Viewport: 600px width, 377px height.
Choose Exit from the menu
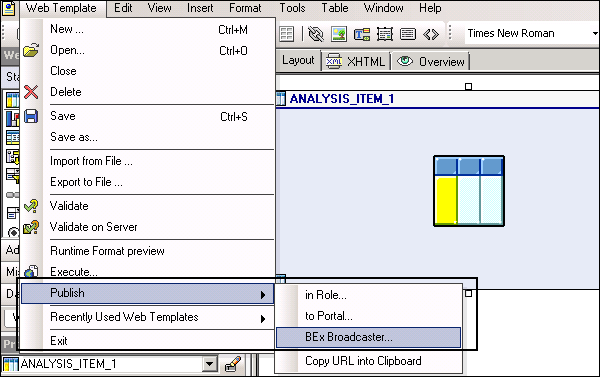tap(148, 341)
